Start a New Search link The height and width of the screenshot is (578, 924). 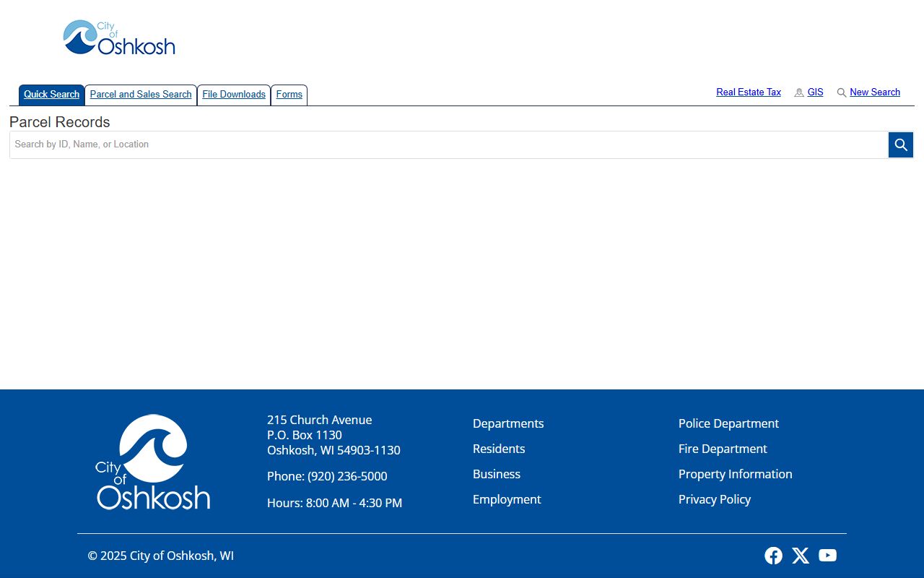[875, 92]
